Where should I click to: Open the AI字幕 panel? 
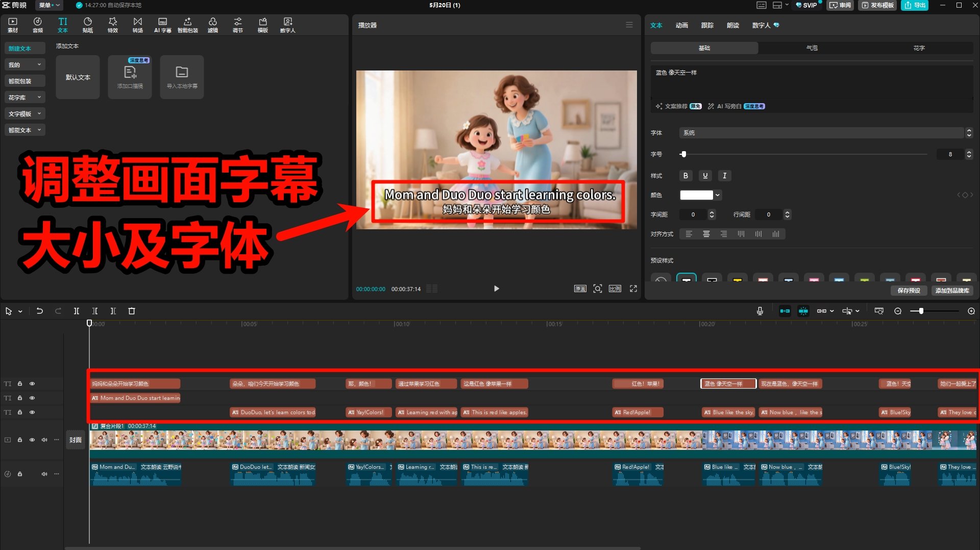pyautogui.click(x=162, y=24)
